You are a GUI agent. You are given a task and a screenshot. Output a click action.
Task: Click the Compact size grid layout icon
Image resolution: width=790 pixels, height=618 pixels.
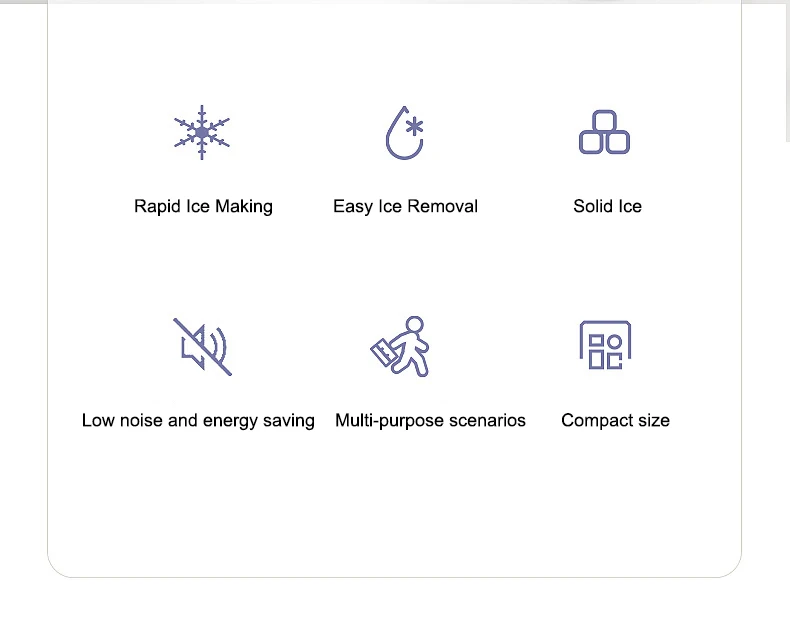click(x=605, y=346)
